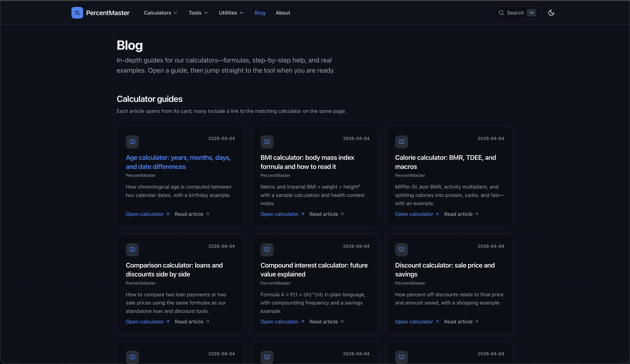The width and height of the screenshot is (630, 364).
Task: Toggle dark mode with the moon icon
Action: [x=551, y=13]
